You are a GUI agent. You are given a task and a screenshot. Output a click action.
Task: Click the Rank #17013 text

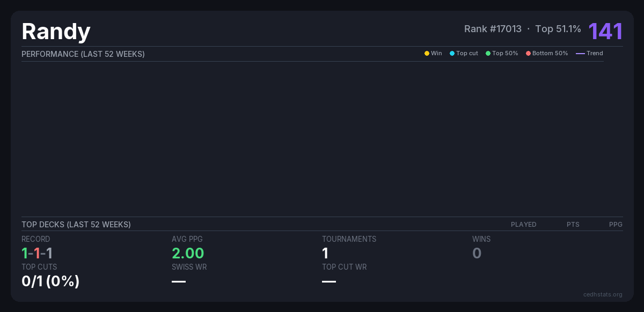[493, 29]
